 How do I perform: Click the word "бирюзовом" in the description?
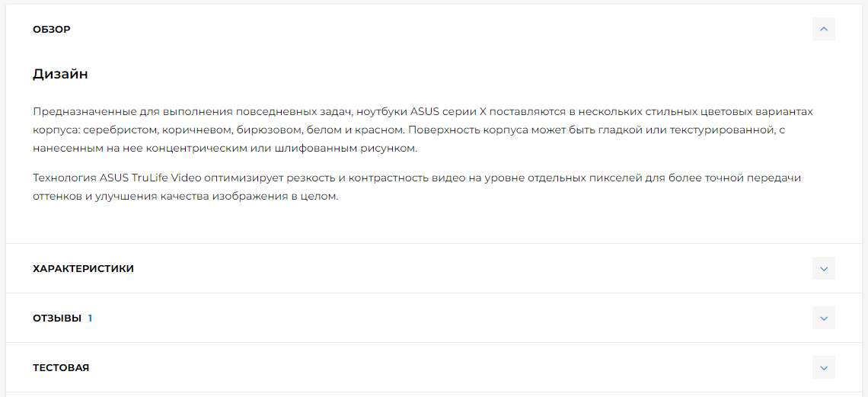(262, 130)
